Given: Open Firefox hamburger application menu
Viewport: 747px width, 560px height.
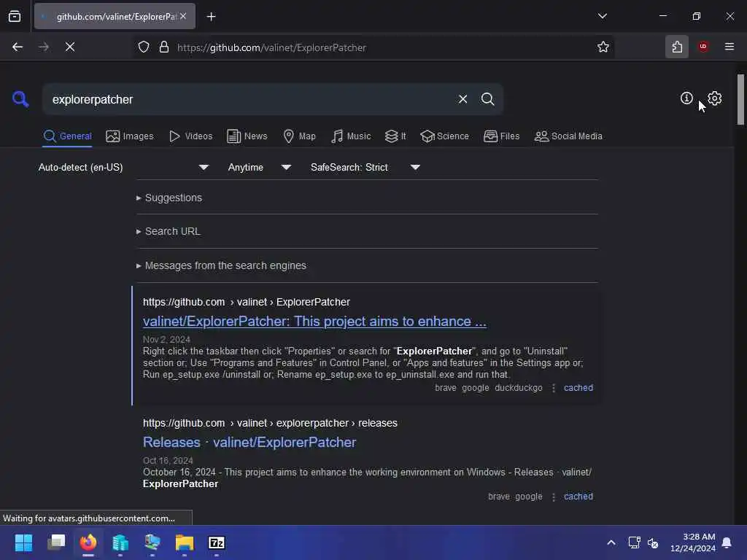Looking at the screenshot, I should coord(729,47).
